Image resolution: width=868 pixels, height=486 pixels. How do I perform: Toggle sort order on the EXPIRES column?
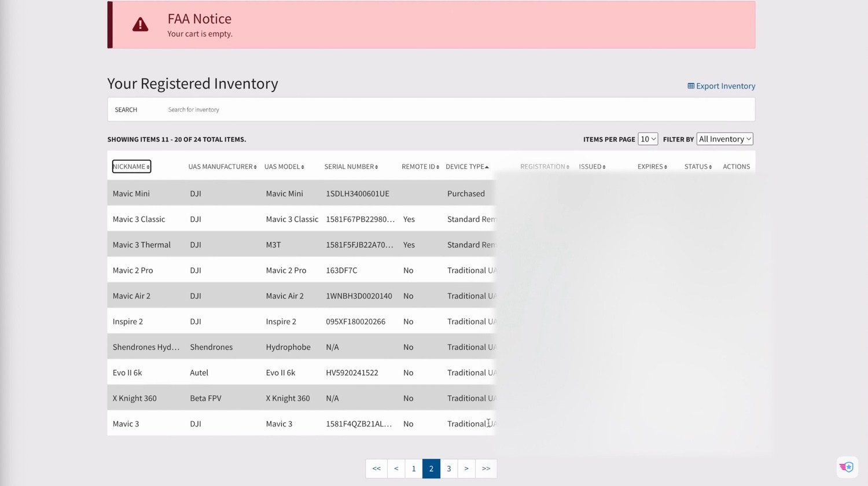pos(666,167)
